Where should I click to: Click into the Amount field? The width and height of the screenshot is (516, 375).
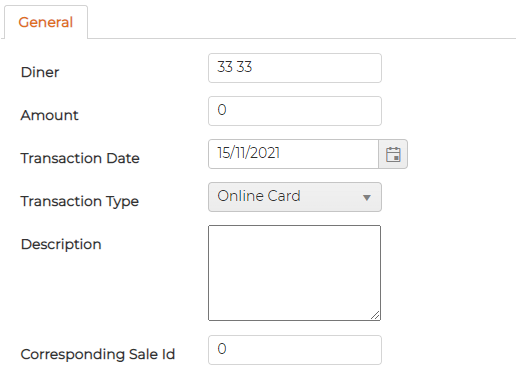pos(295,111)
